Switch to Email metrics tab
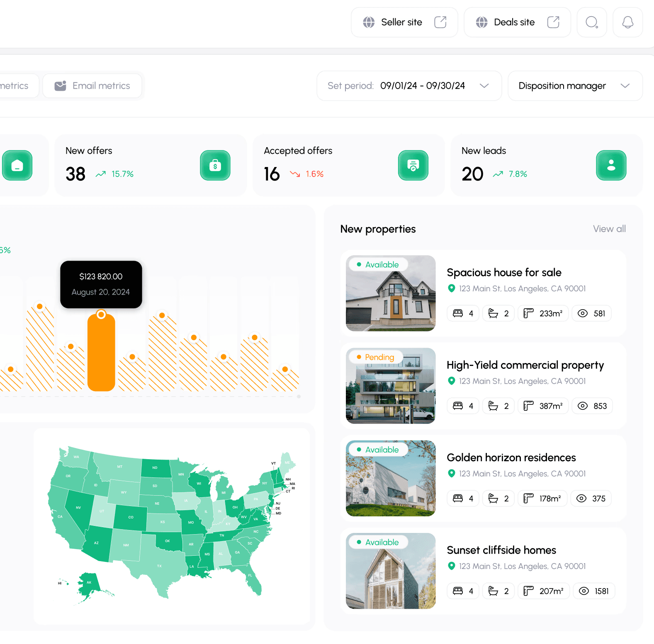654x644 pixels. (92, 86)
